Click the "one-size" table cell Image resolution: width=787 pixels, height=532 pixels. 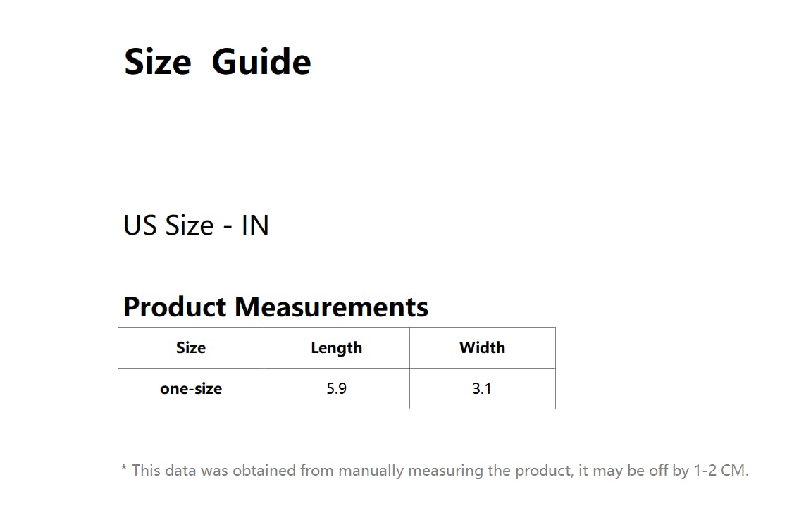[x=191, y=388]
